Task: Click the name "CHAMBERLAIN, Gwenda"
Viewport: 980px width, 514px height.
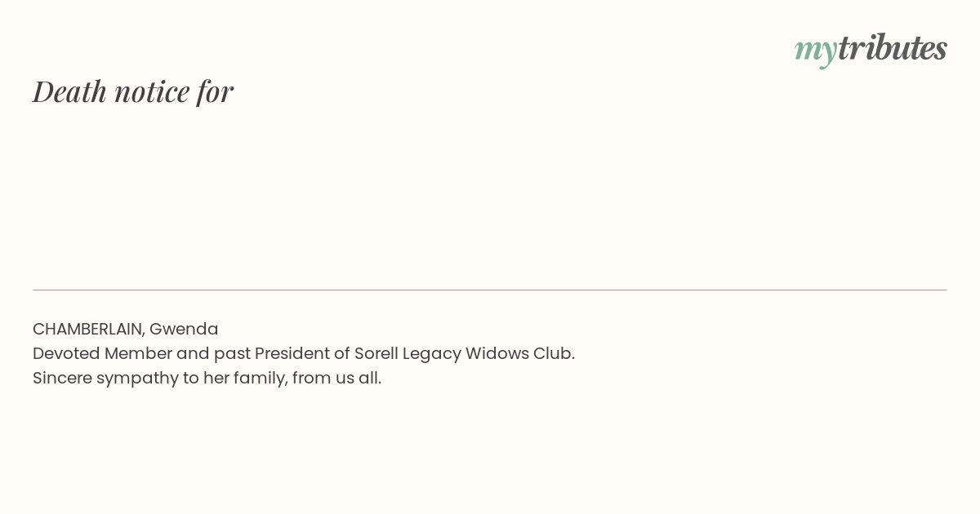Action: click(126, 329)
